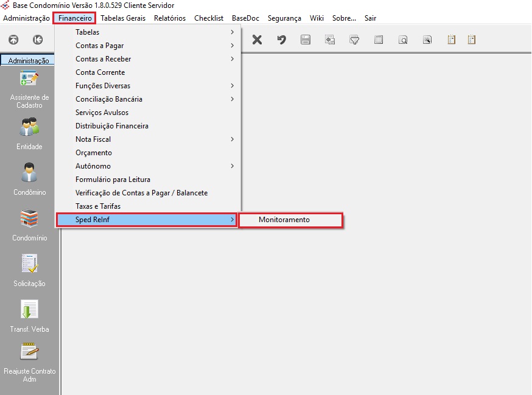Viewport: 532px width, 395px height.
Task: Open the Administração menu
Action: [26, 18]
